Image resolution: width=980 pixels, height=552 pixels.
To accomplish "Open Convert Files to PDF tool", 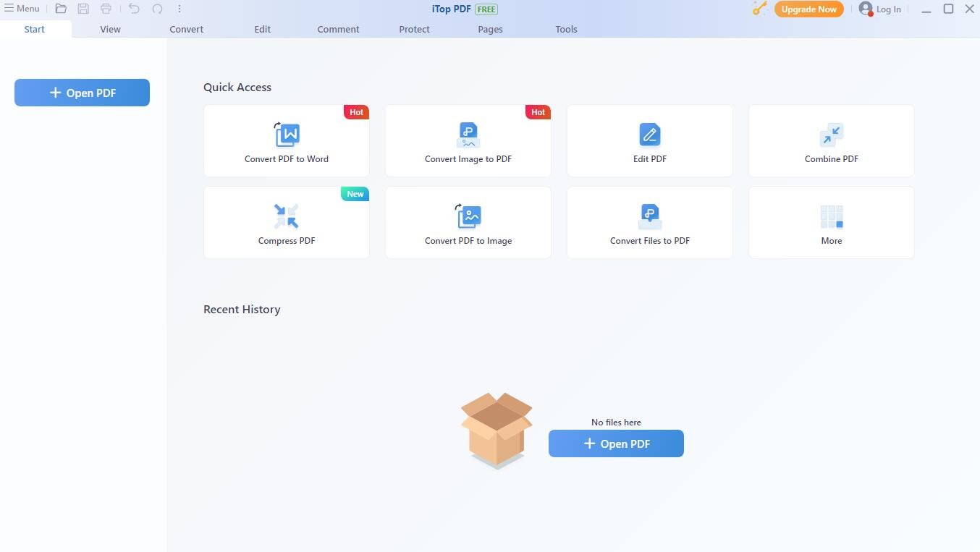I will pos(649,223).
